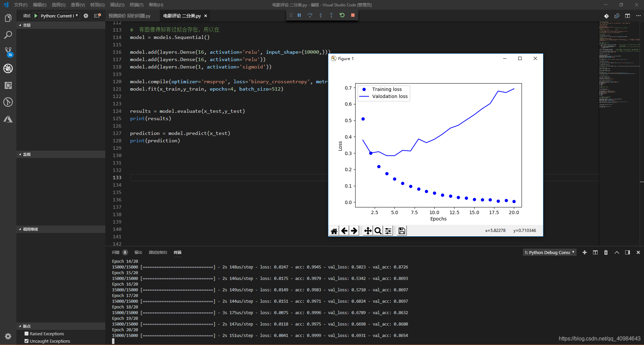Screen dimensions: 644x345
Task: Open the 选择(S) menu
Action: coord(59,5)
